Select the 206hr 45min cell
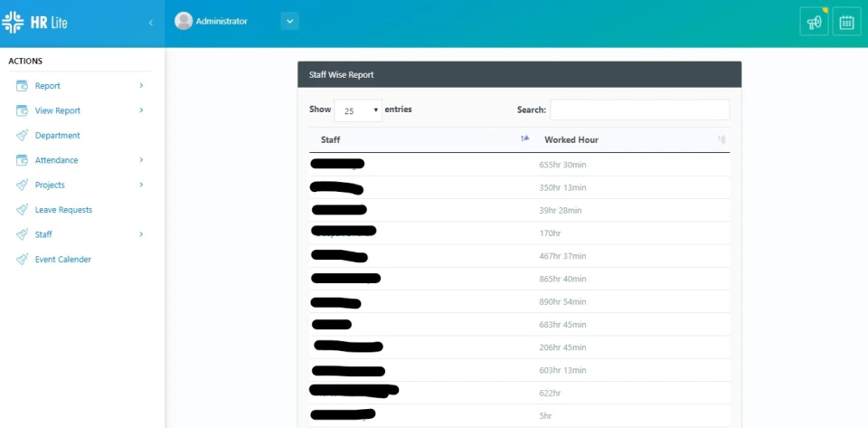The image size is (868, 428). [562, 347]
